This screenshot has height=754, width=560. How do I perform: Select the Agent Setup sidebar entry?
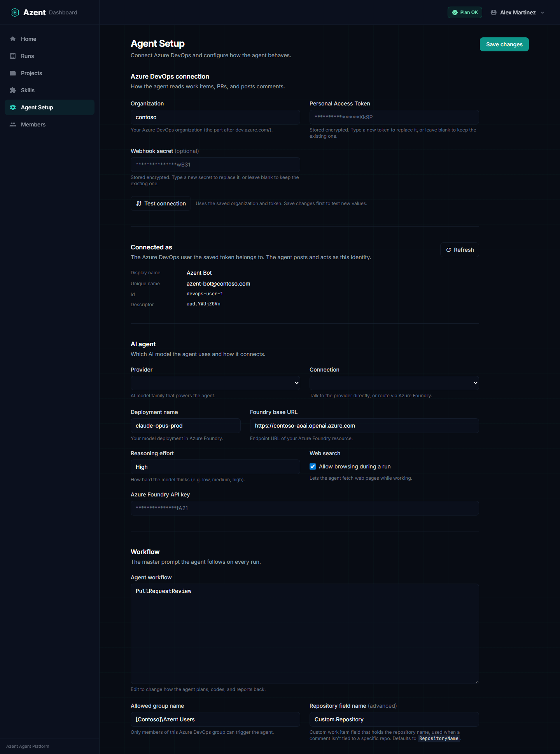(x=49, y=107)
